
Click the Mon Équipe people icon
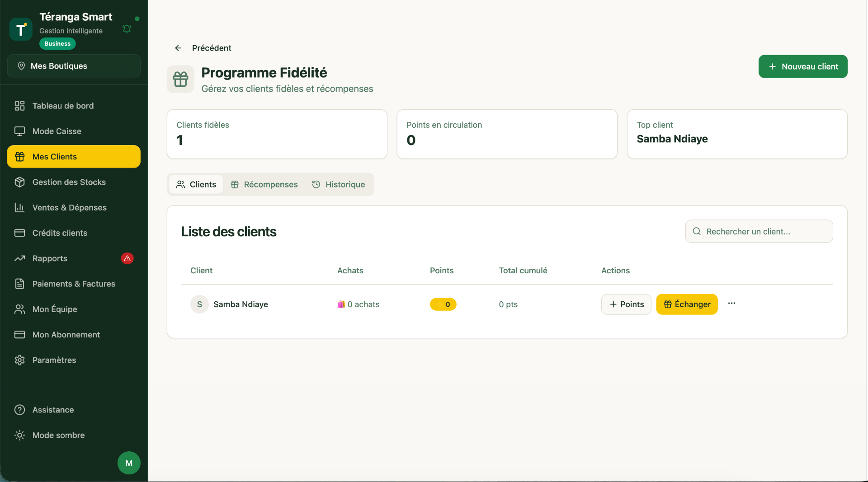[x=19, y=309]
